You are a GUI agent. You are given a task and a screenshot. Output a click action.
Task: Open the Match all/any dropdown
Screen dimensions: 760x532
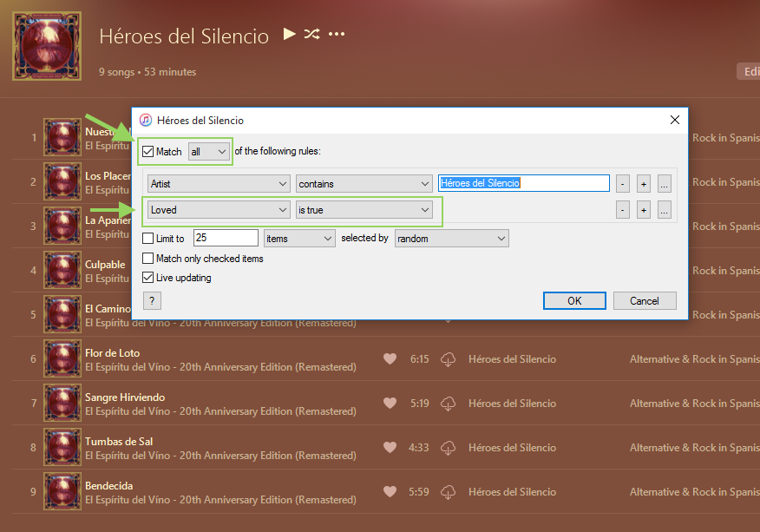pyautogui.click(x=209, y=152)
